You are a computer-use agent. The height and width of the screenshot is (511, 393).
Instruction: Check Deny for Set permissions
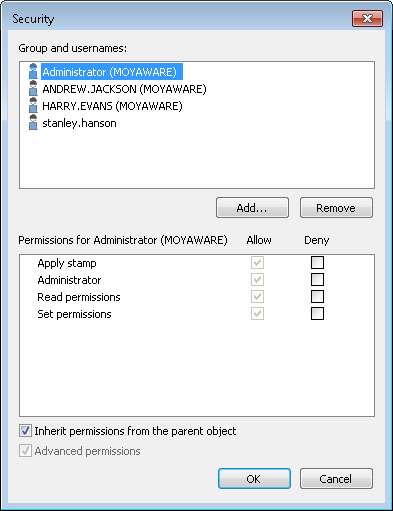point(317,313)
